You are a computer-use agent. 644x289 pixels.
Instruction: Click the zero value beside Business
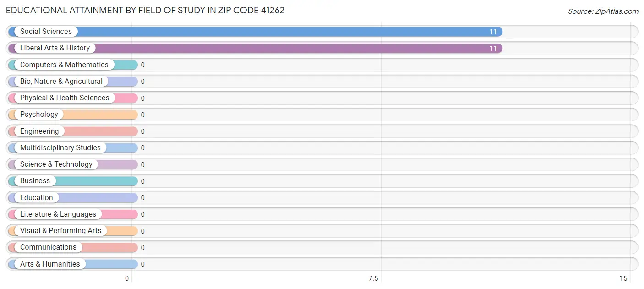tap(143, 181)
